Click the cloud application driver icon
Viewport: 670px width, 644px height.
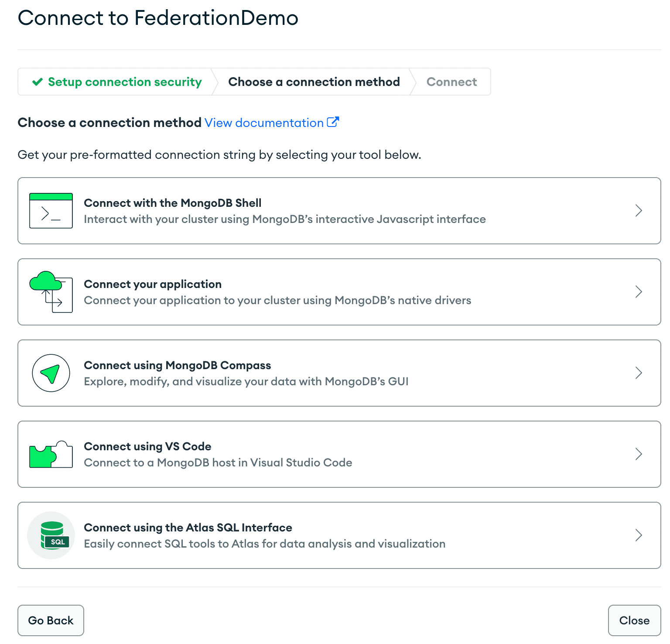(51, 292)
